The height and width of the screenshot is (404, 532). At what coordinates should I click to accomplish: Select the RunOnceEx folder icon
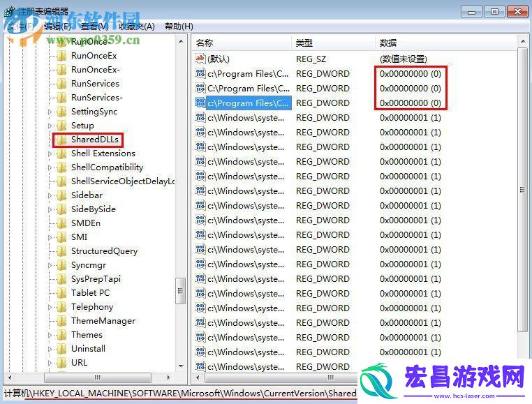tap(61, 56)
